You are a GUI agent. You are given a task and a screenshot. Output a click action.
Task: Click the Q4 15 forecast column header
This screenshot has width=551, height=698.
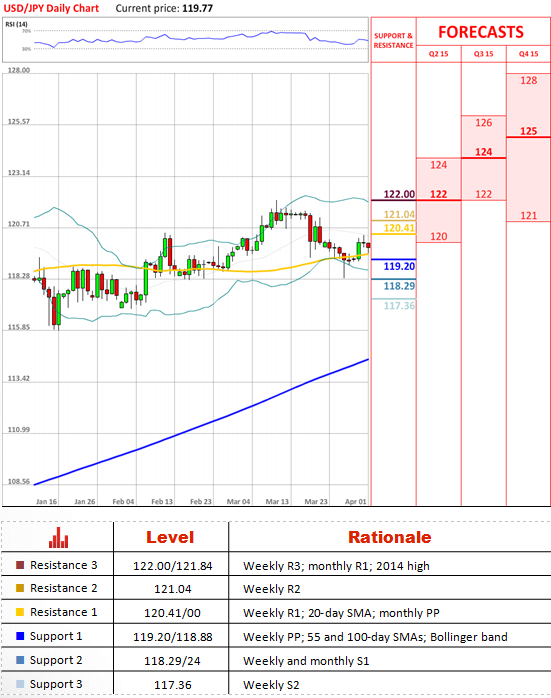pos(528,54)
